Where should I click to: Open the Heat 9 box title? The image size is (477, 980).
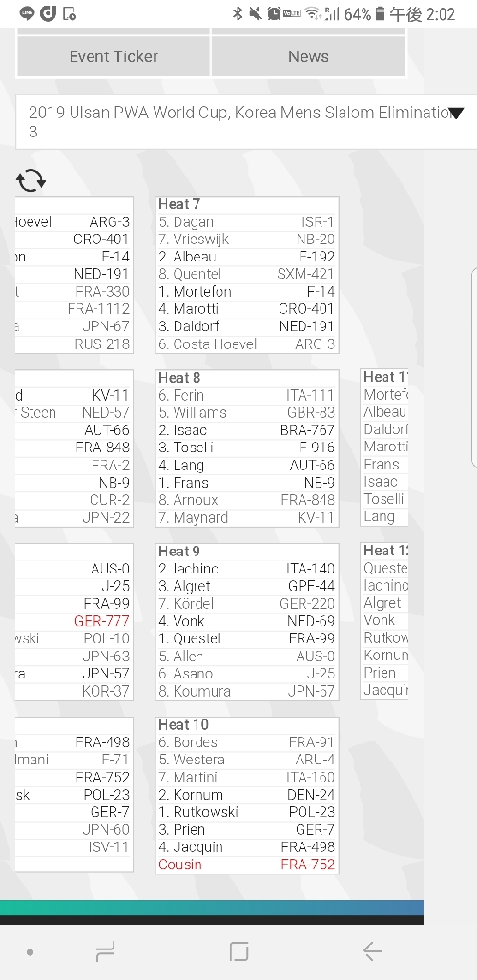(x=179, y=552)
